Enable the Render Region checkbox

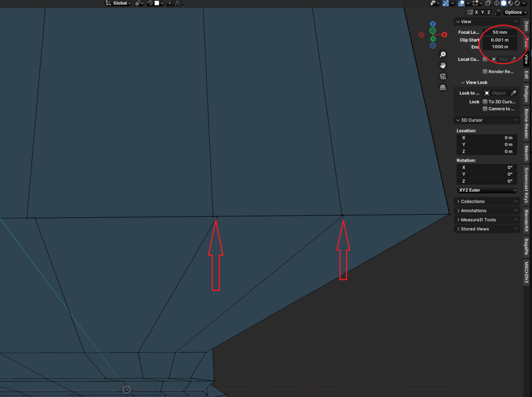click(x=485, y=72)
